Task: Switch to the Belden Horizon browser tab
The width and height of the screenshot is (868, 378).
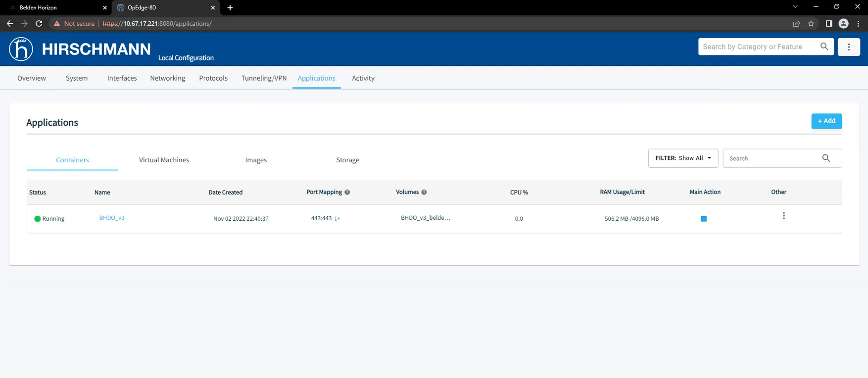Action: click(57, 8)
